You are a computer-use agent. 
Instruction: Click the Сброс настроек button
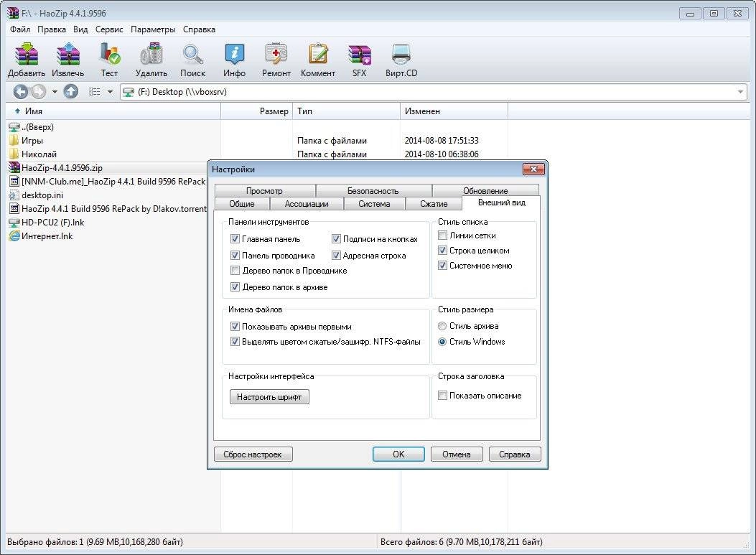click(x=253, y=454)
